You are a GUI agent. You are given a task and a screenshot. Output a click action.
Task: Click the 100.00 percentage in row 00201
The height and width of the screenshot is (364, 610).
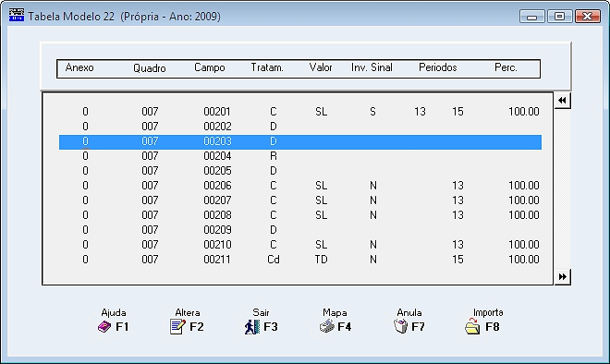coord(524,112)
